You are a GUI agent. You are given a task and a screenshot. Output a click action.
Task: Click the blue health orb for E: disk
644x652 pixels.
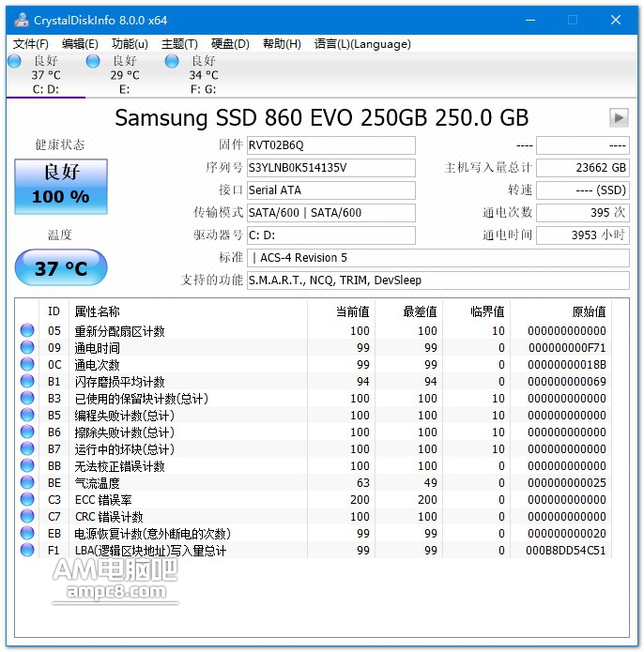(x=93, y=61)
